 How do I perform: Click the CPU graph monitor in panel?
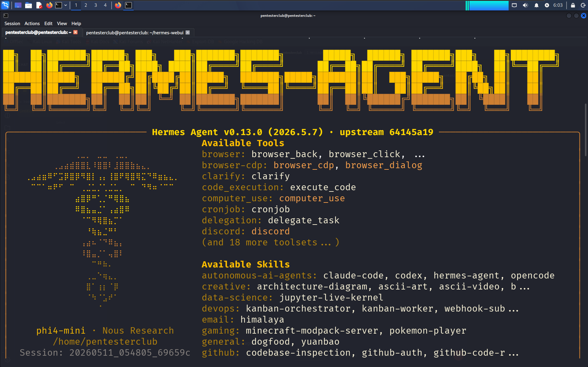point(487,5)
